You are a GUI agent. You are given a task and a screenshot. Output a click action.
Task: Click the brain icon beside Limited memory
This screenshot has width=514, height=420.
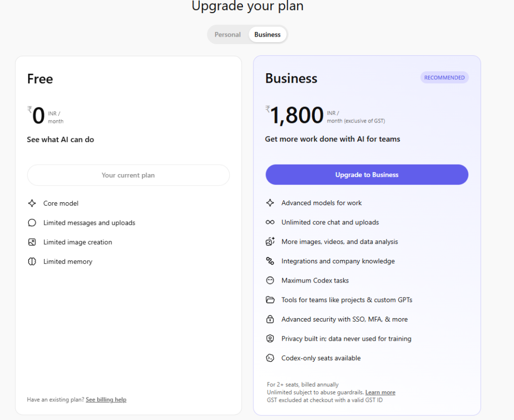(x=32, y=261)
